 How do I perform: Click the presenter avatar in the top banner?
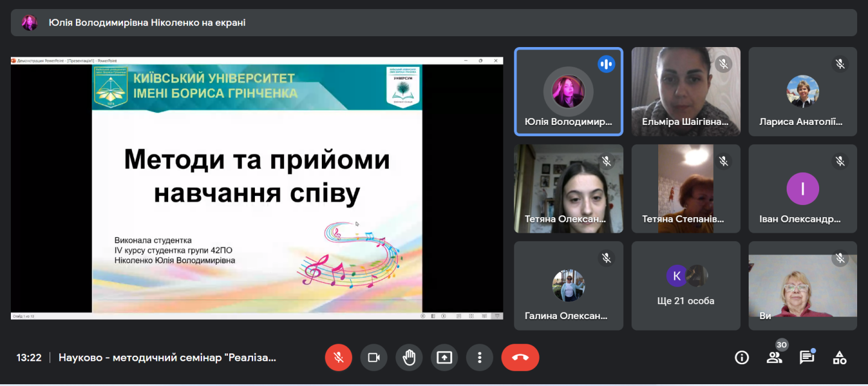pos(30,23)
